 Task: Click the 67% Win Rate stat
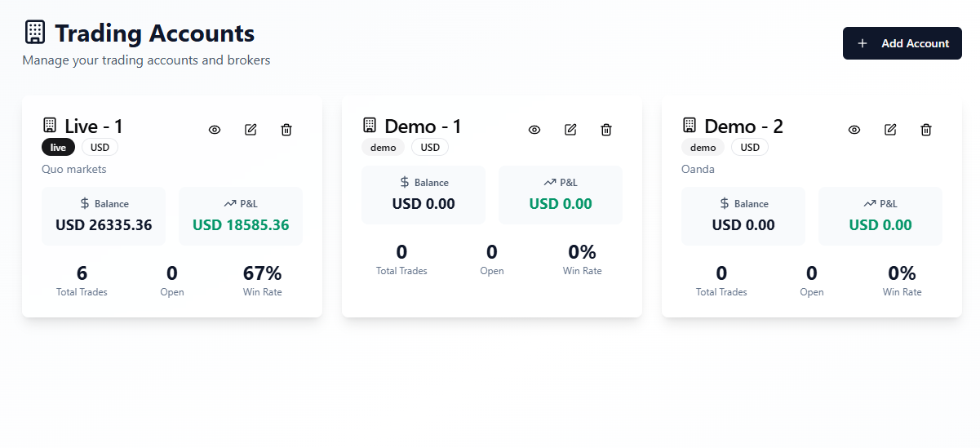tap(262, 279)
